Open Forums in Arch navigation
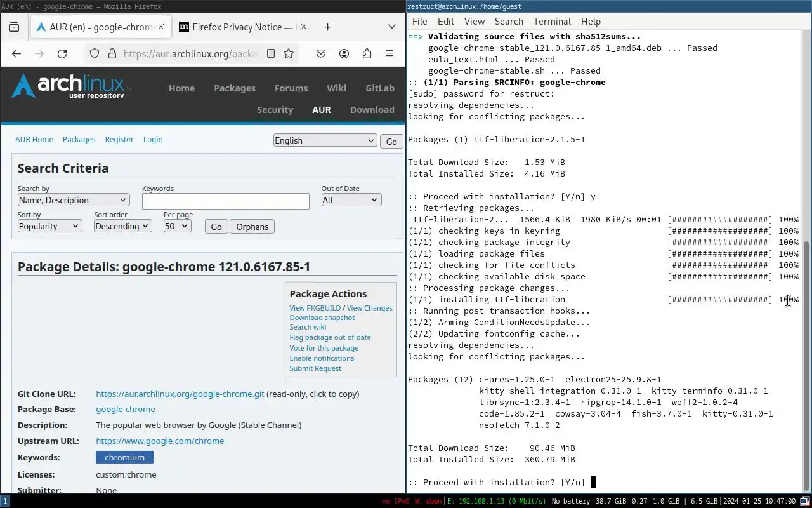Image resolution: width=812 pixels, height=508 pixels. (x=291, y=88)
